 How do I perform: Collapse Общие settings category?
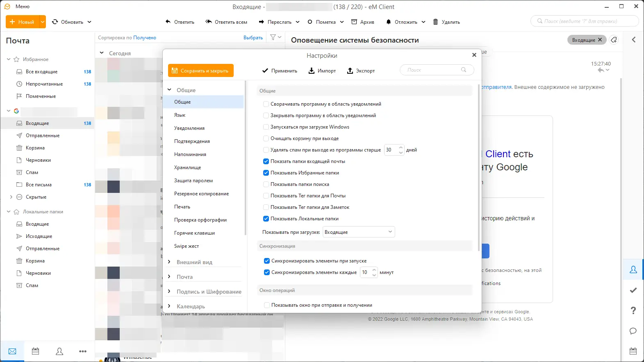pos(169,90)
